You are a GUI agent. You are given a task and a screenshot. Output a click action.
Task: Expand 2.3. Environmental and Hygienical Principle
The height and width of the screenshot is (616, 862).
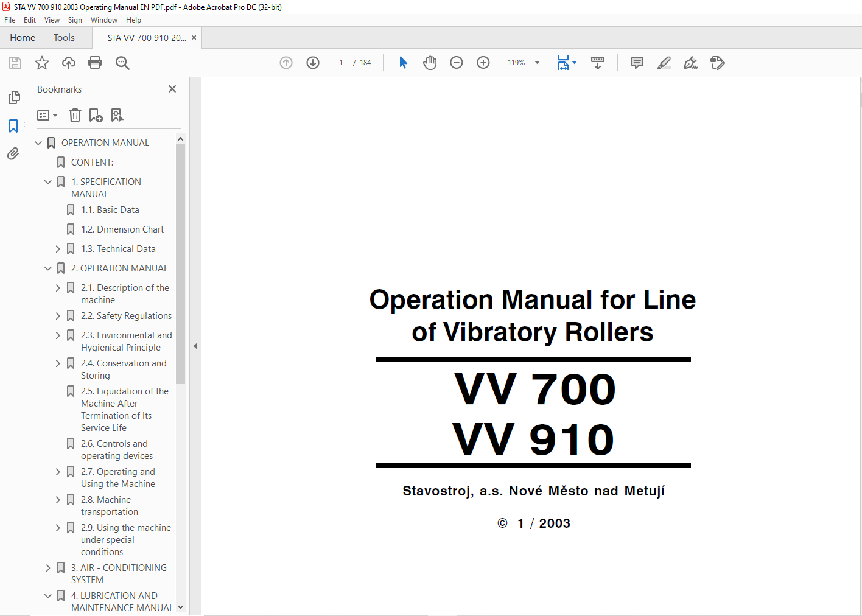click(58, 335)
